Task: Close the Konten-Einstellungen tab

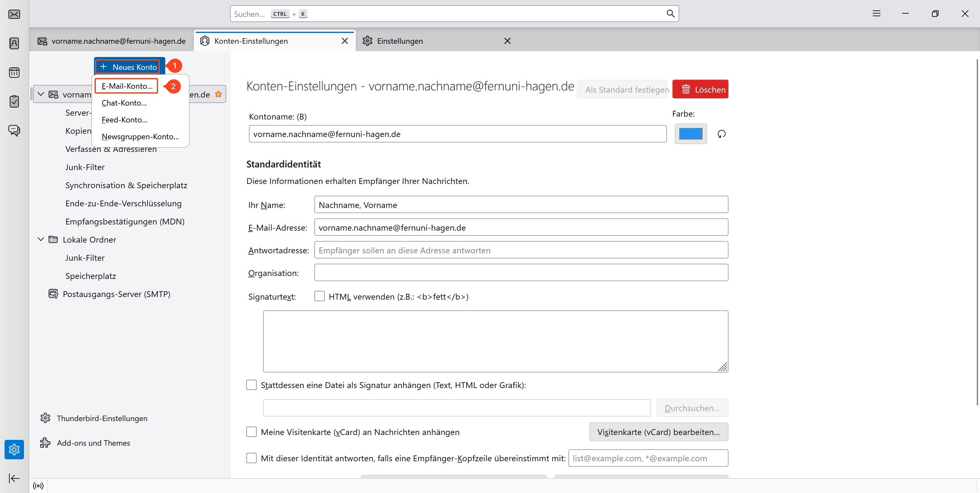Action: [345, 41]
